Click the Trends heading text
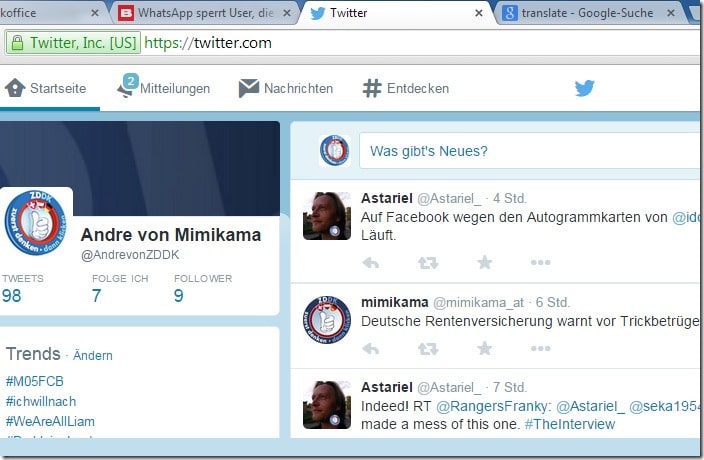This screenshot has width=704, height=460. point(33,354)
